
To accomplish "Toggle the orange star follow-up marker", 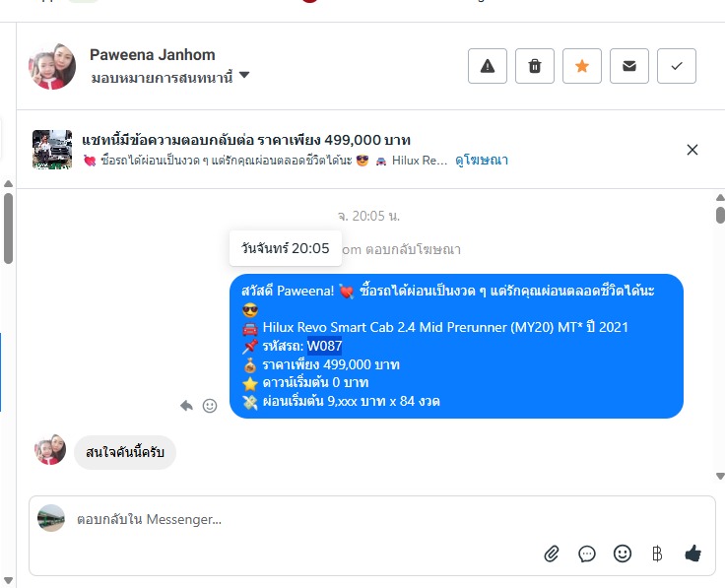I will [x=581, y=66].
